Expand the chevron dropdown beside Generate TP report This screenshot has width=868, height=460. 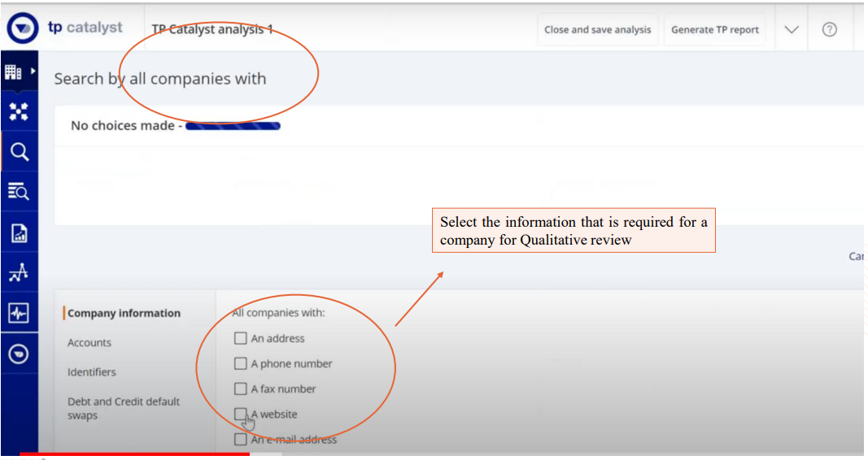(792, 29)
